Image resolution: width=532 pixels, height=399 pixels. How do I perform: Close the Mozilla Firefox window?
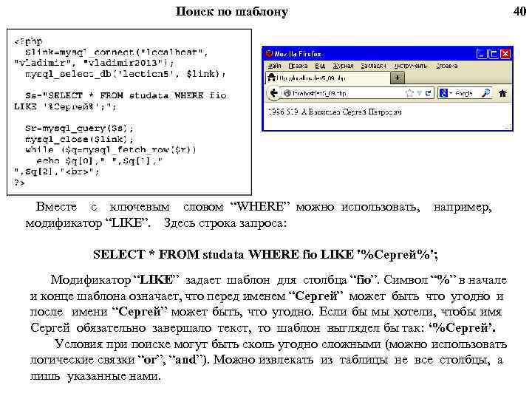pyautogui.click(x=505, y=54)
